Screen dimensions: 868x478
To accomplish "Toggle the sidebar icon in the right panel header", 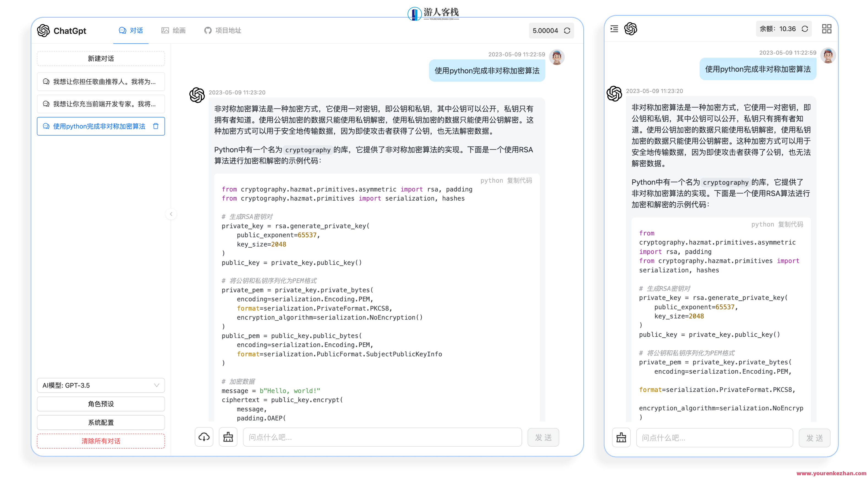I will pos(614,29).
